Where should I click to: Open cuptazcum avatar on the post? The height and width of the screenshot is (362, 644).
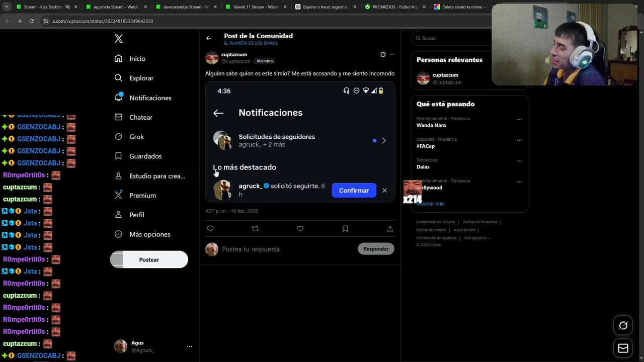(x=212, y=58)
